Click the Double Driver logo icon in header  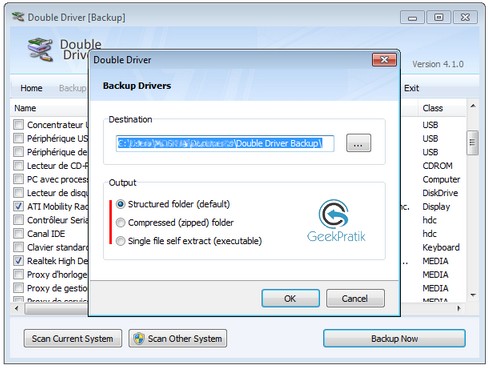point(40,50)
